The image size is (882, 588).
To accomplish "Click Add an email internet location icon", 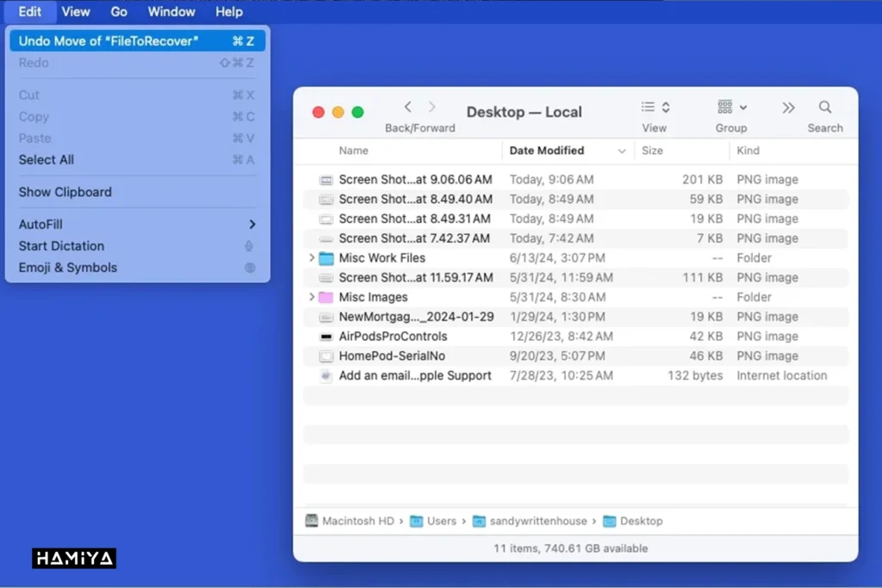I will coord(326,375).
